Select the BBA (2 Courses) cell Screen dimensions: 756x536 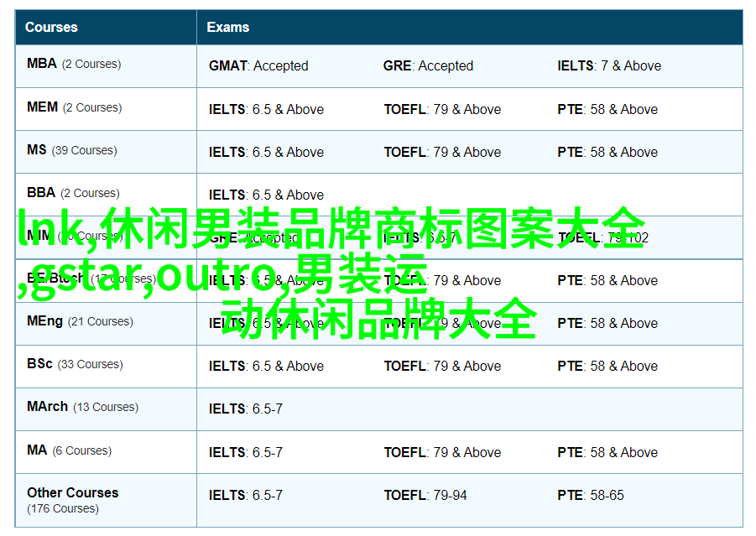pyautogui.click(x=106, y=195)
